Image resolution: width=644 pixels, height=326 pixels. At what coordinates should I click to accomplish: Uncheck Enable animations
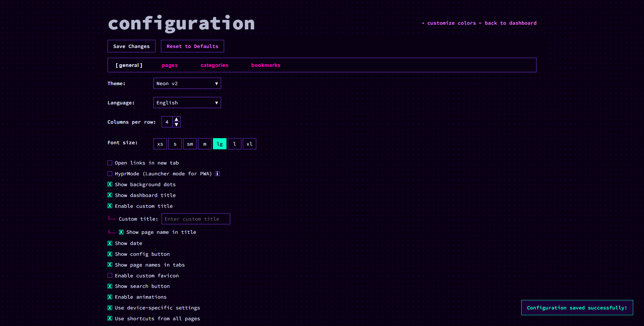tap(110, 297)
